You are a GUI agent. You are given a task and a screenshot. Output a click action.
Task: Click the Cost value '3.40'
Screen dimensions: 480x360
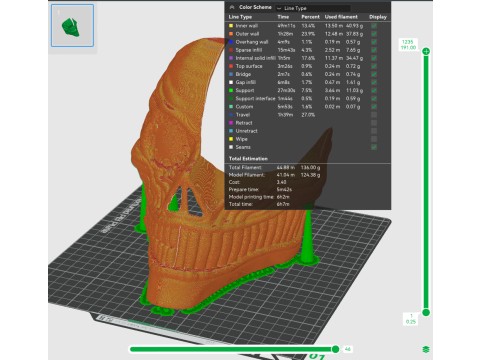[x=281, y=182]
